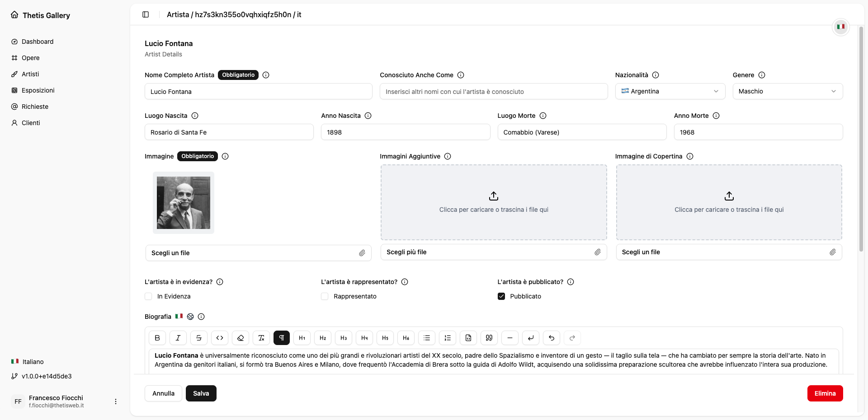
Task: Open the Nazionalità dropdown showing Argentina
Action: pos(670,91)
